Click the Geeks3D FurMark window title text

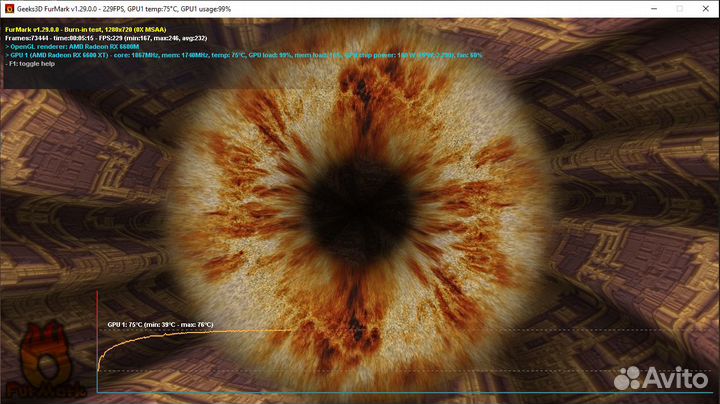(x=124, y=9)
